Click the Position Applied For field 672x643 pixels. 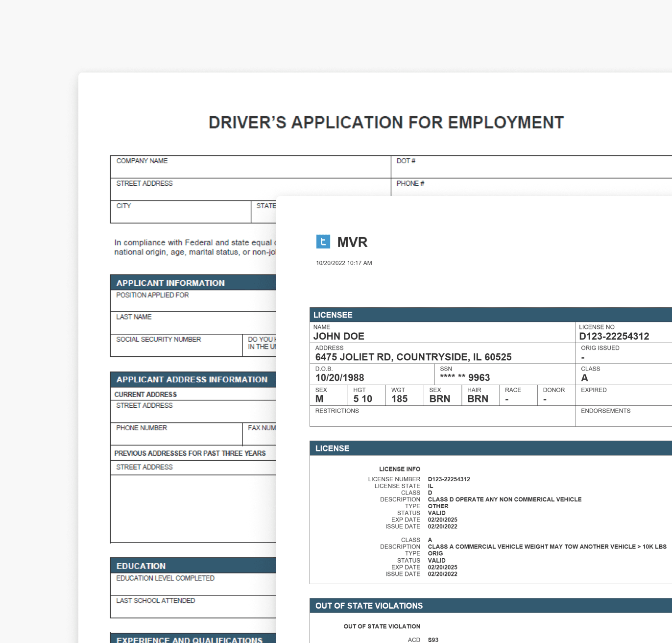pyautogui.click(x=193, y=300)
